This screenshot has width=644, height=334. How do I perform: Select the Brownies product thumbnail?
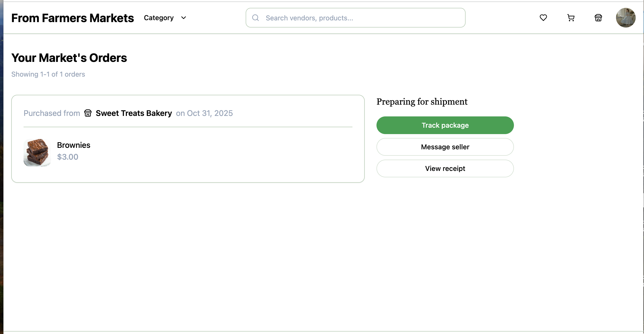(37, 153)
